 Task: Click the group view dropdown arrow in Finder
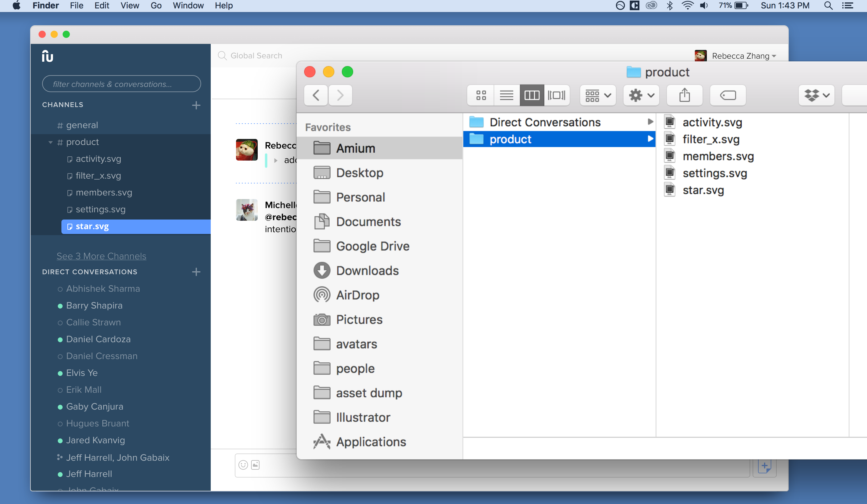[x=608, y=95]
